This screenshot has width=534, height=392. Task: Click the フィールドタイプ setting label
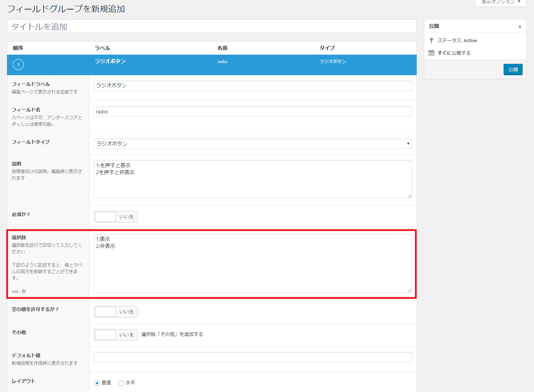click(31, 142)
